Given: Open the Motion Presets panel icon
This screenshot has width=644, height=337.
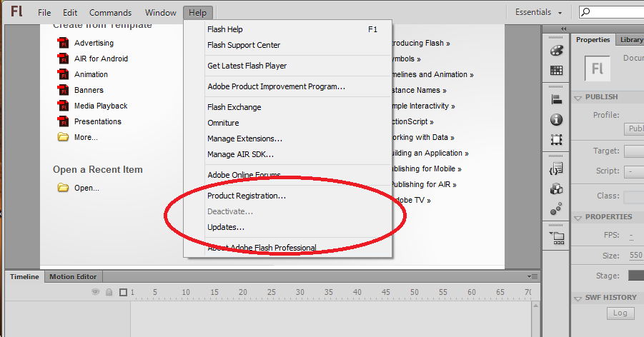Looking at the screenshot, I should (x=557, y=209).
